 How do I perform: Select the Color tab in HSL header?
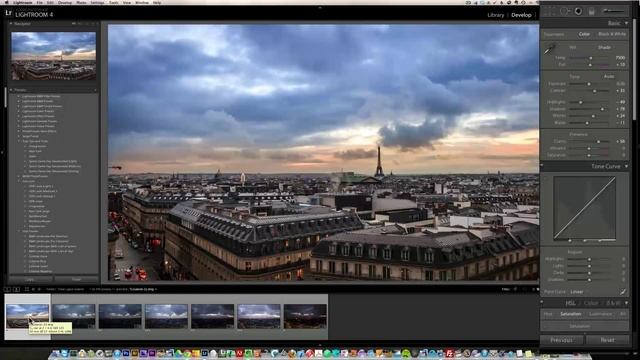tap(591, 303)
